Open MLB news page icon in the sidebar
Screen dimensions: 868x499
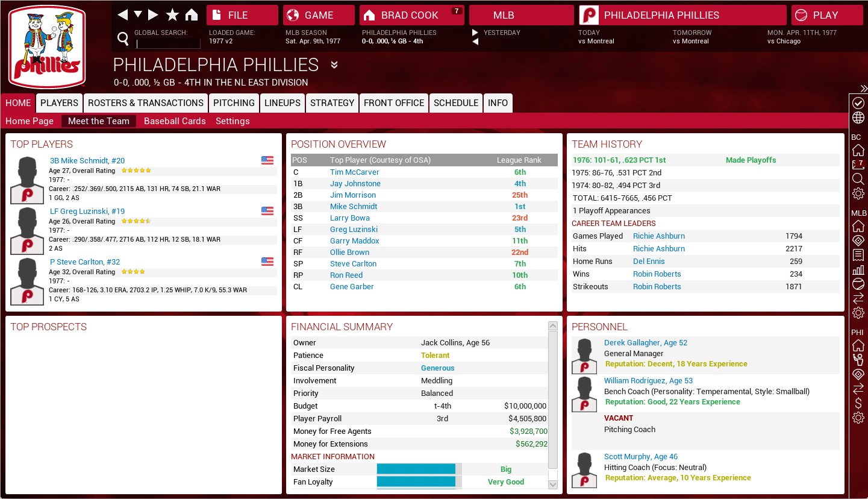click(858, 255)
